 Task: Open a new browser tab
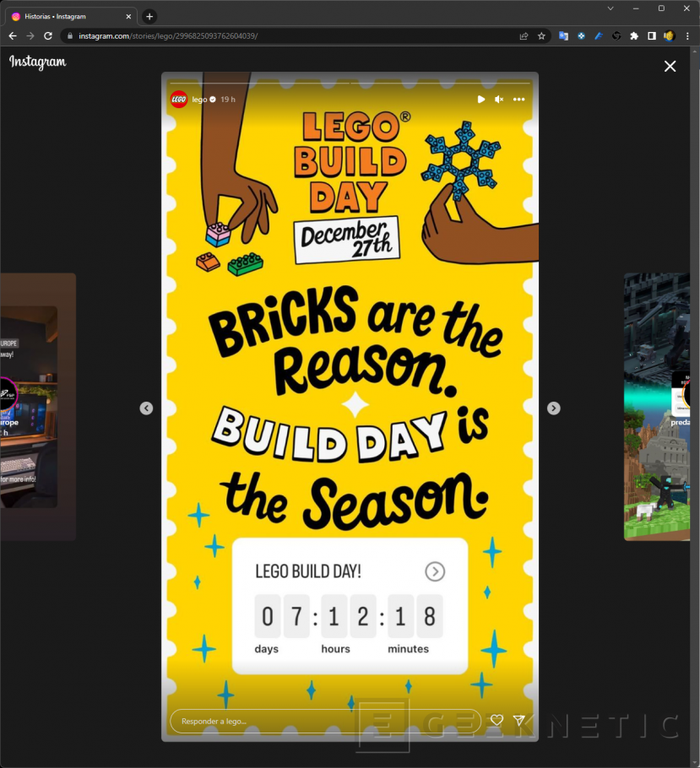click(x=149, y=16)
